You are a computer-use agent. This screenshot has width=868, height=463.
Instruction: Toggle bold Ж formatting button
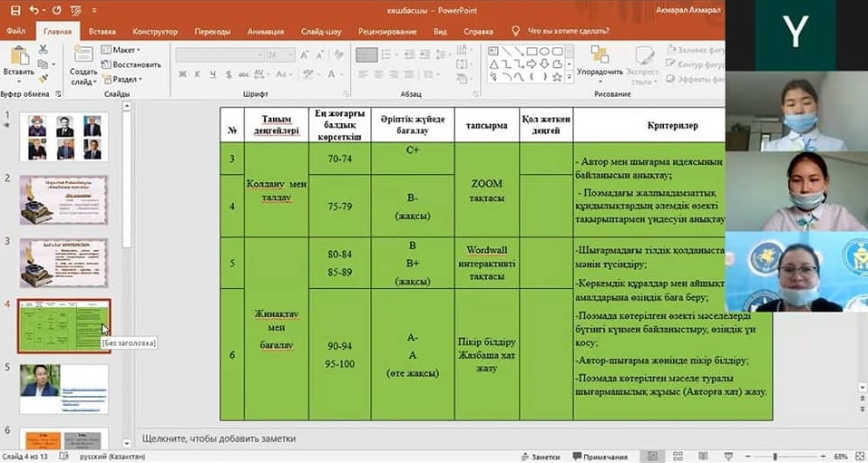[x=182, y=76]
